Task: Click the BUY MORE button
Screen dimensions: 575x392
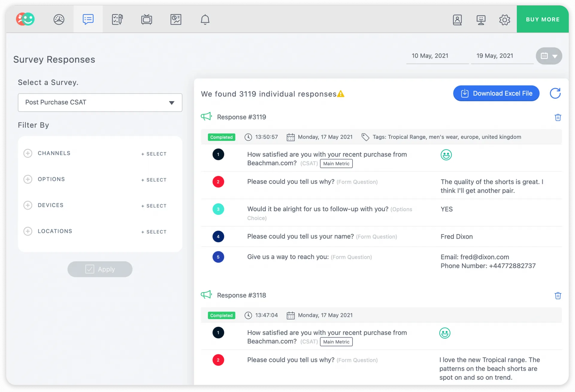Action: 542,19
